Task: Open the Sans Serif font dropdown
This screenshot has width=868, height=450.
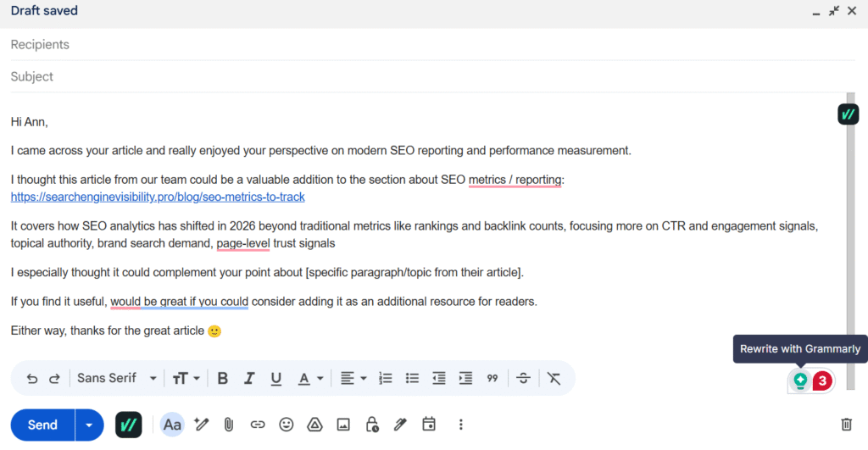Action: click(117, 378)
